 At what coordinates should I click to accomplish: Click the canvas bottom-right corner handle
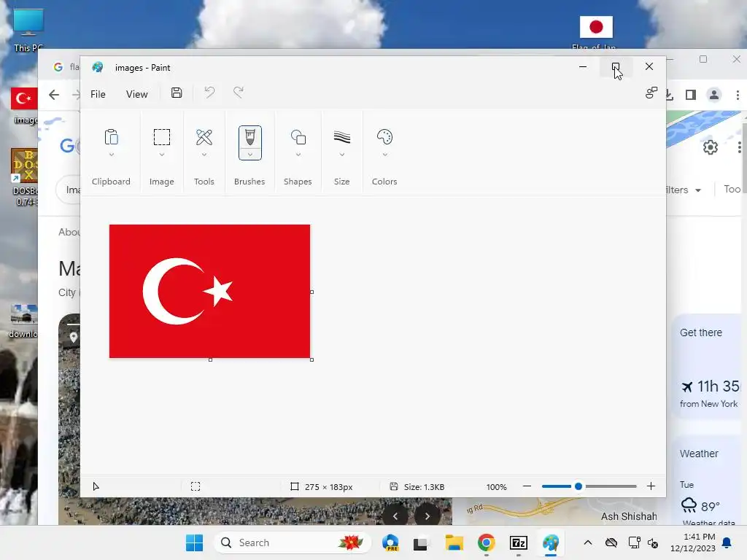[312, 360]
